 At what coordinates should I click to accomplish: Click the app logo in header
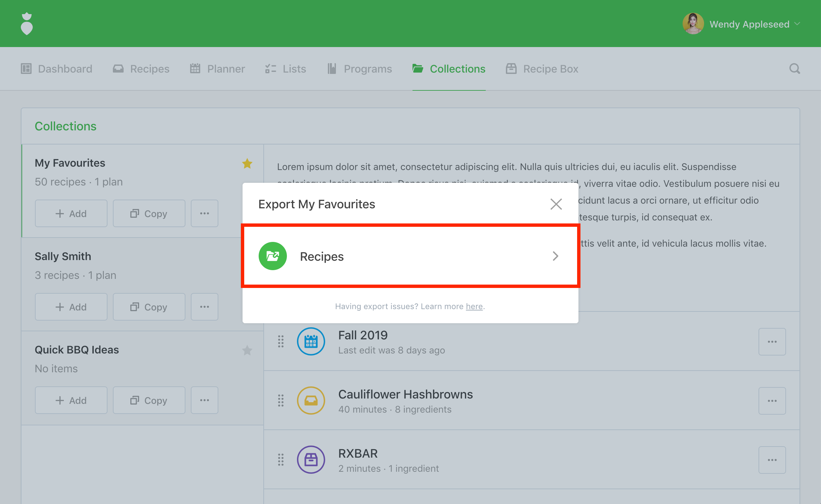point(27,24)
